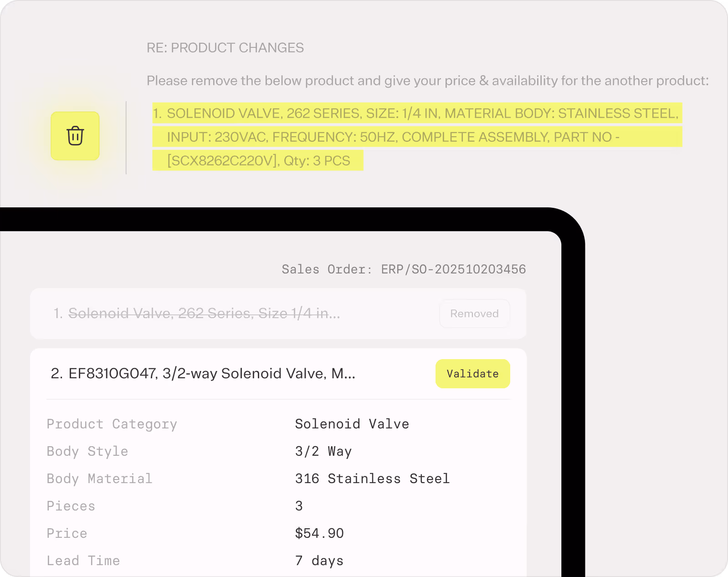Click the Lead Time label

tap(83, 561)
